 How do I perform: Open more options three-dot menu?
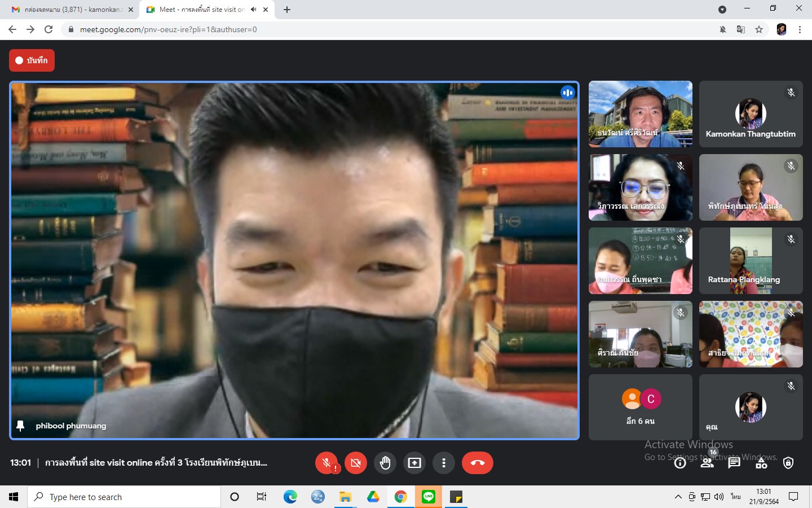tap(444, 463)
